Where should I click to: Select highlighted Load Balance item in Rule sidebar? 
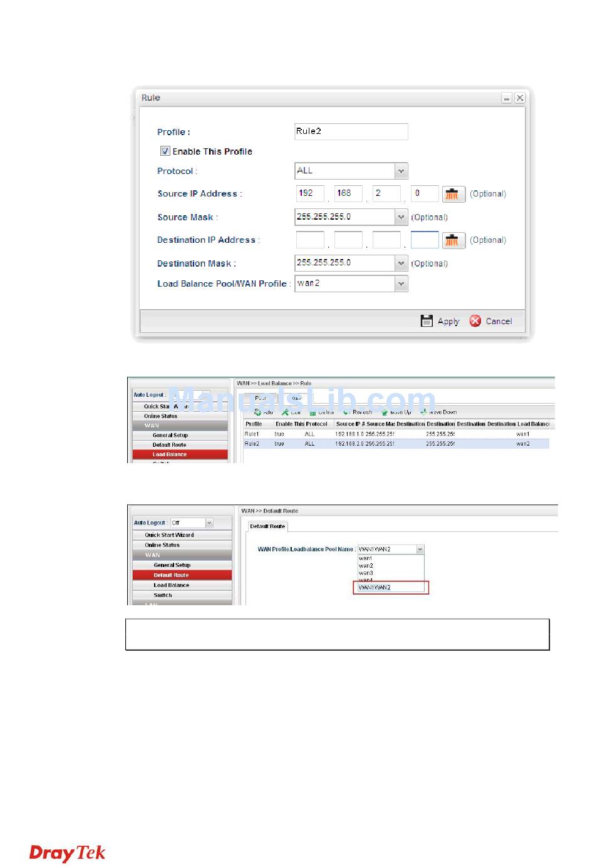(180, 454)
